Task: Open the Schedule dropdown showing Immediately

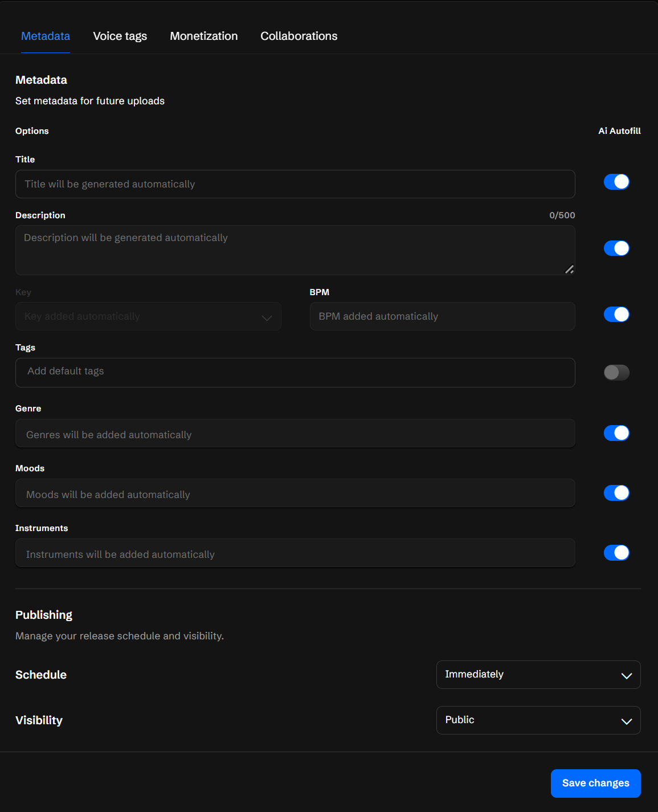Action: [538, 675]
